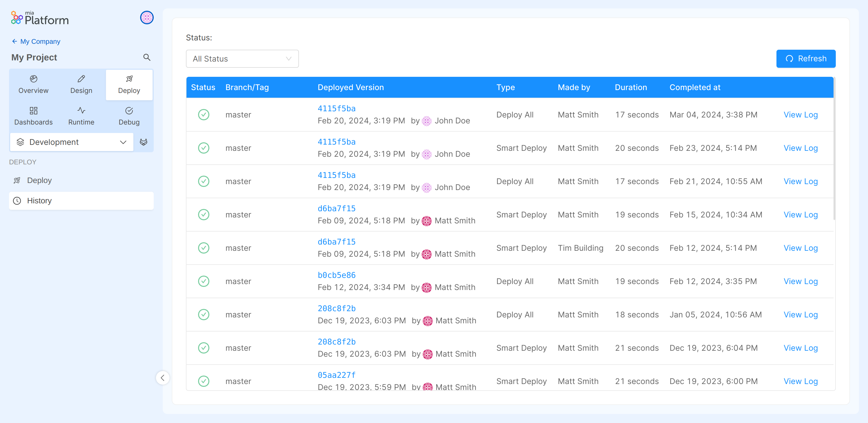This screenshot has width=868, height=423.
Task: Open the Overview section
Action: click(x=33, y=84)
